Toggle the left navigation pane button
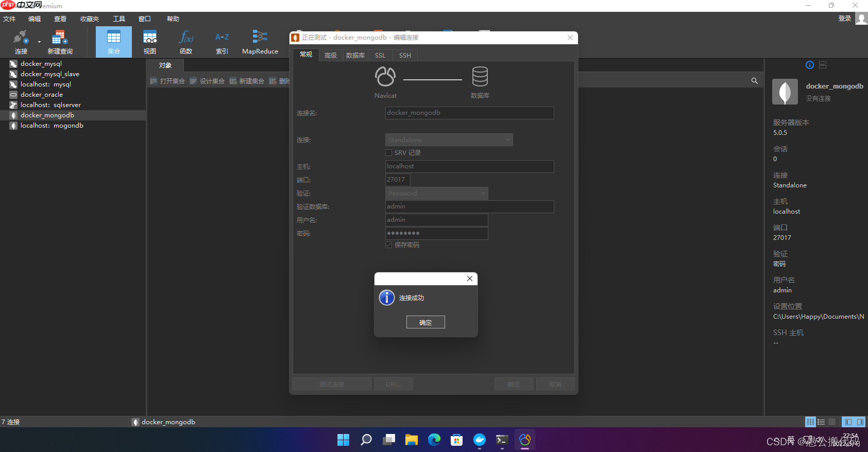This screenshot has width=868, height=452. tap(848, 422)
